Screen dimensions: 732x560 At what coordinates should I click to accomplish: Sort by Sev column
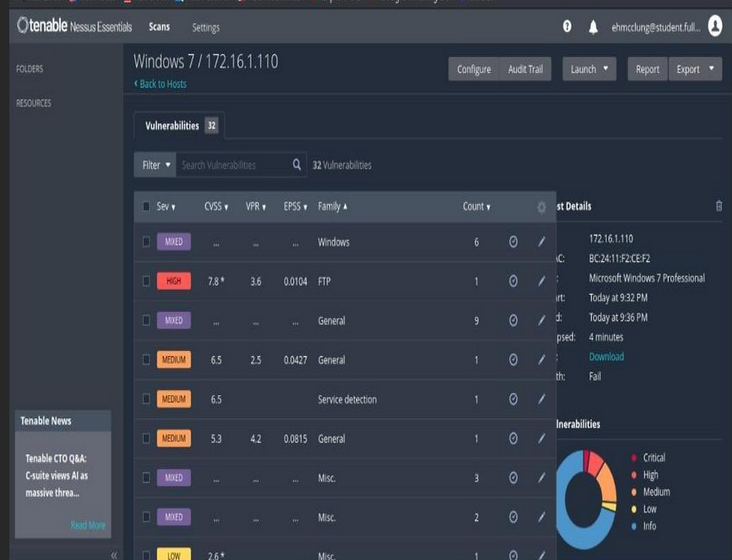166,206
